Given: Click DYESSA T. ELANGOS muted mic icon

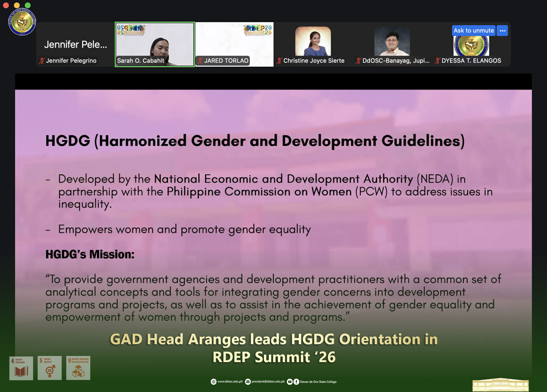Looking at the screenshot, I should [x=437, y=61].
